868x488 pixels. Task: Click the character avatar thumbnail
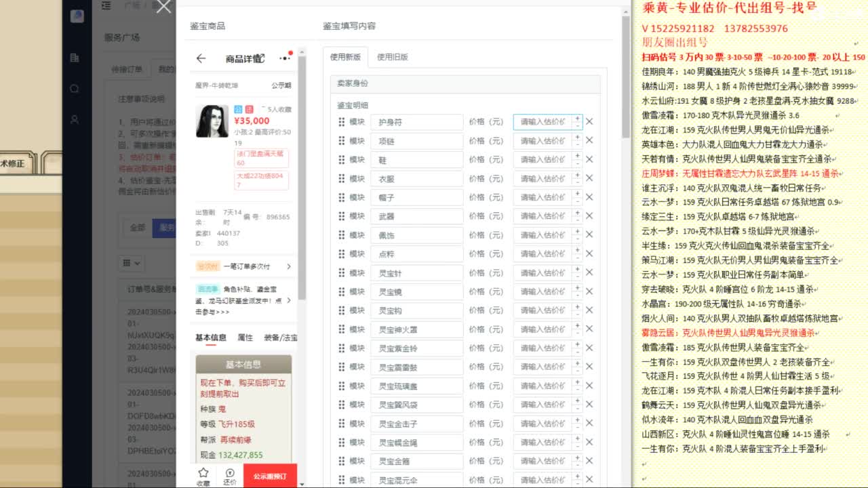tap(212, 121)
